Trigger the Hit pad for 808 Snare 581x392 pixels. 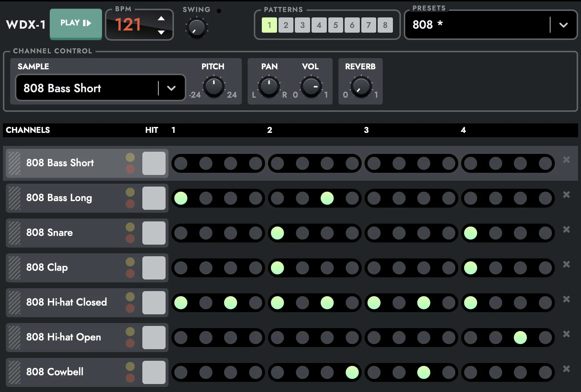tap(154, 233)
